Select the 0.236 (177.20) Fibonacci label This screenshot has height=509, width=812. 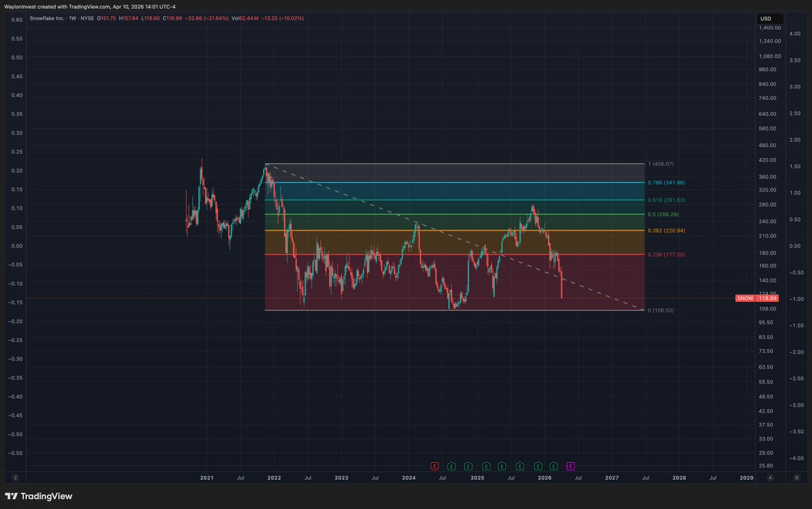pyautogui.click(x=667, y=255)
